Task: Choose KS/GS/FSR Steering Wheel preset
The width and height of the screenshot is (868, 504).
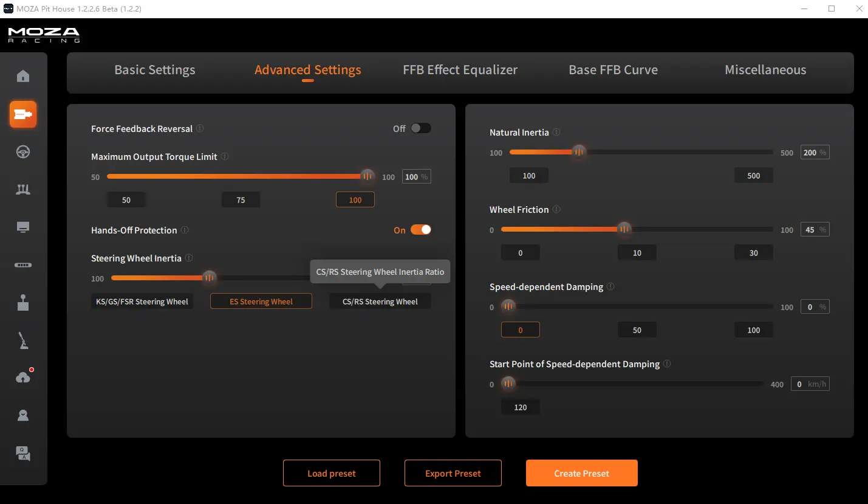Action: pos(142,302)
